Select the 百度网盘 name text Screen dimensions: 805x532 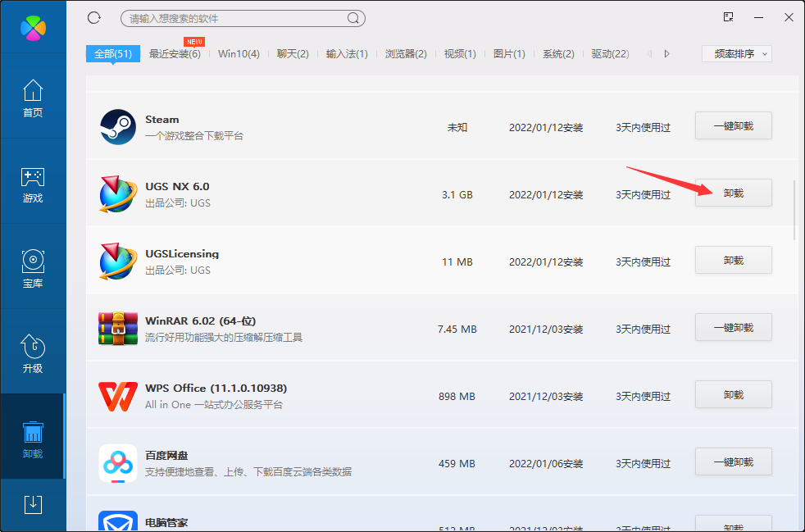click(166, 456)
